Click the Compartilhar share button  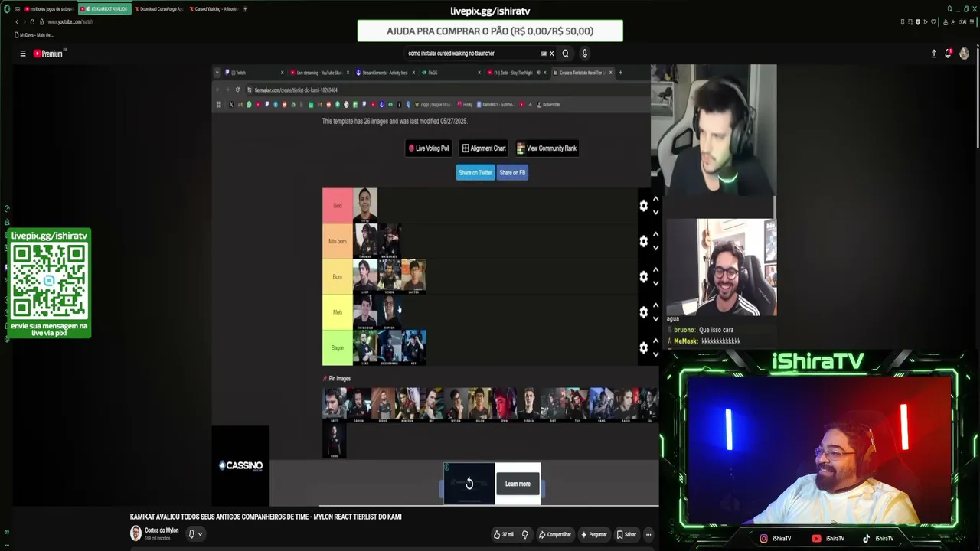tap(555, 534)
